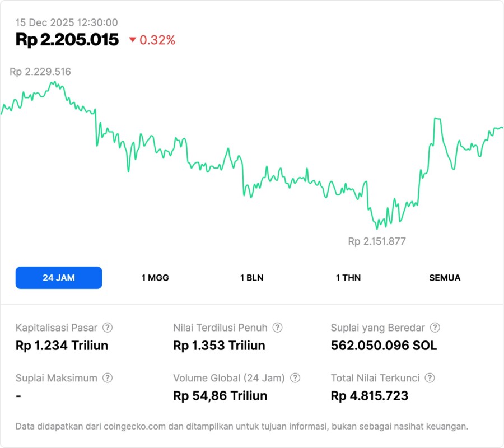The image size is (504, 448).
Task: Open info icon for Total Nilai Terkunci
Action: click(430, 378)
